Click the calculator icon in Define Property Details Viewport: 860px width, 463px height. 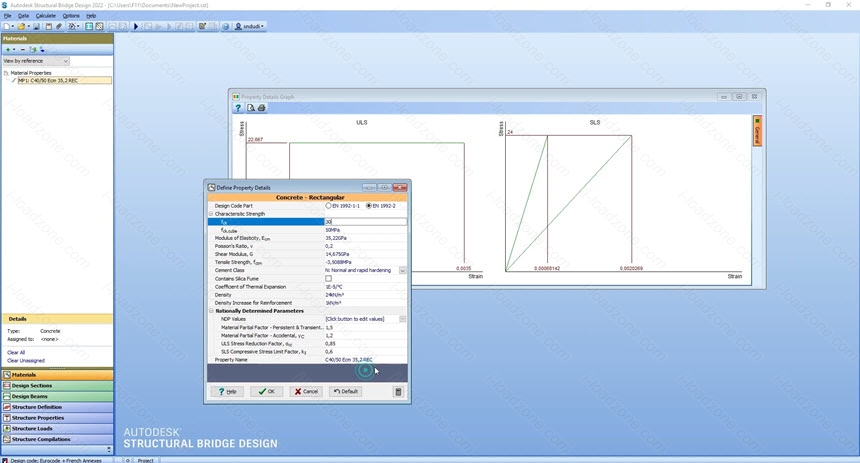tap(398, 392)
